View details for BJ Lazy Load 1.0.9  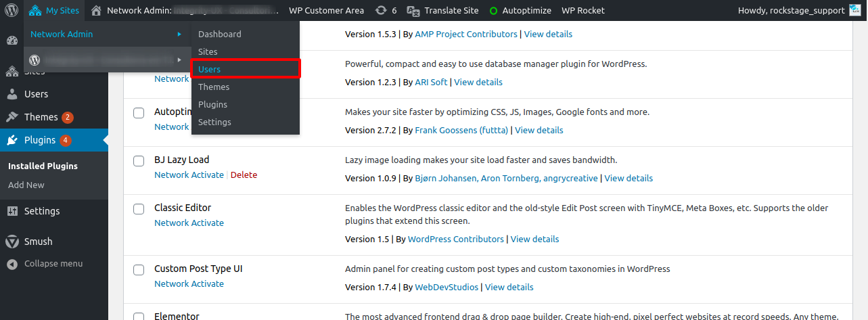[629, 178]
